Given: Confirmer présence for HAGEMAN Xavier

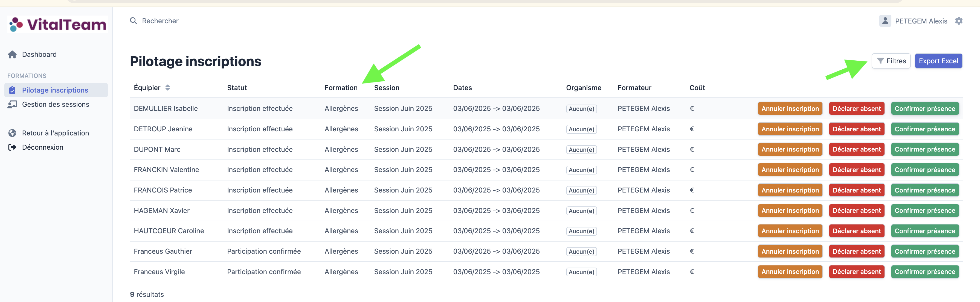Looking at the screenshot, I should 924,211.
